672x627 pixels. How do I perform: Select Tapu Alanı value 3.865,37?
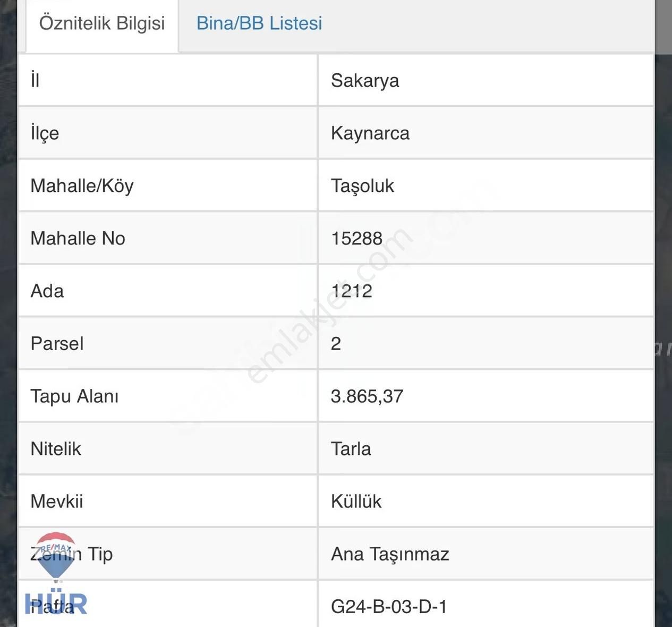(x=367, y=396)
